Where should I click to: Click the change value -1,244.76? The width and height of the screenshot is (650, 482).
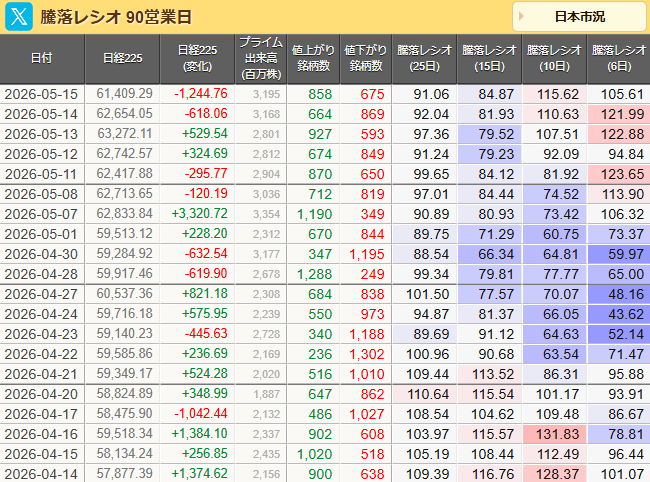(x=201, y=93)
